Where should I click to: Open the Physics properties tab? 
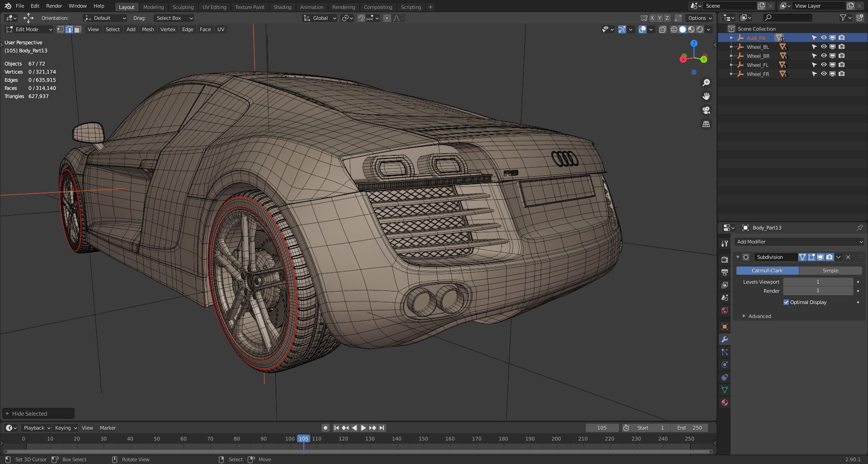(x=725, y=365)
